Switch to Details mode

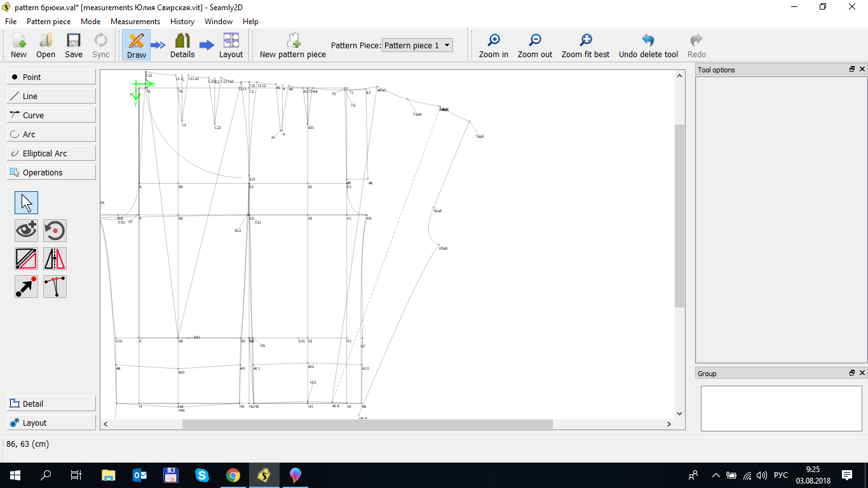(x=182, y=45)
